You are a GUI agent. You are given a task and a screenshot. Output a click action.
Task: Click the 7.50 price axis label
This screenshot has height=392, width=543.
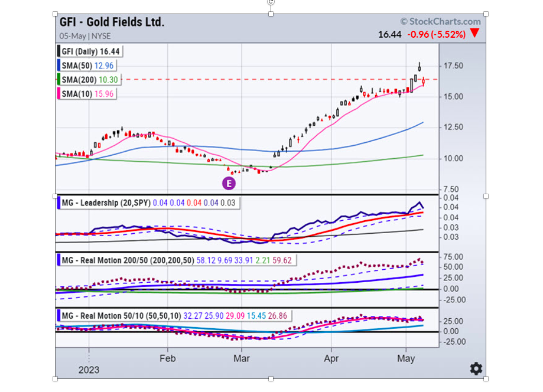tap(451, 190)
